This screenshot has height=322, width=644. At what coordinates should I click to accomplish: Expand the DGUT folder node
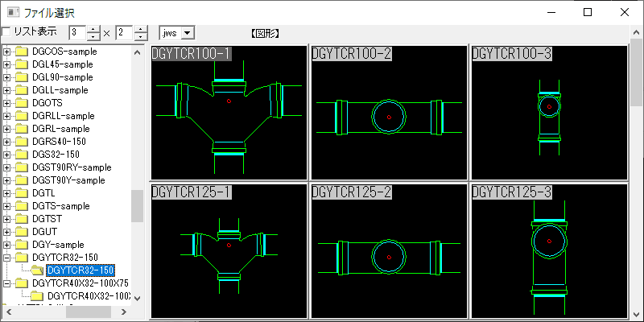pyautogui.click(x=6, y=232)
